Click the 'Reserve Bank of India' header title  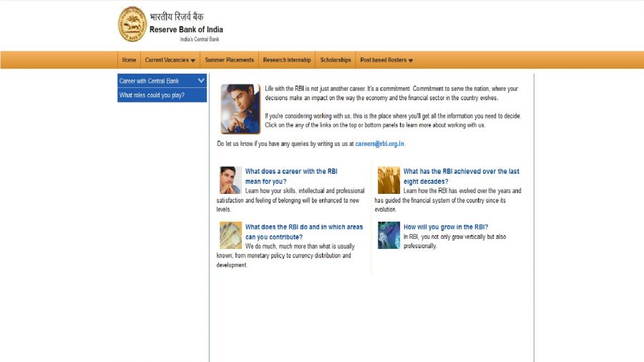tap(186, 29)
